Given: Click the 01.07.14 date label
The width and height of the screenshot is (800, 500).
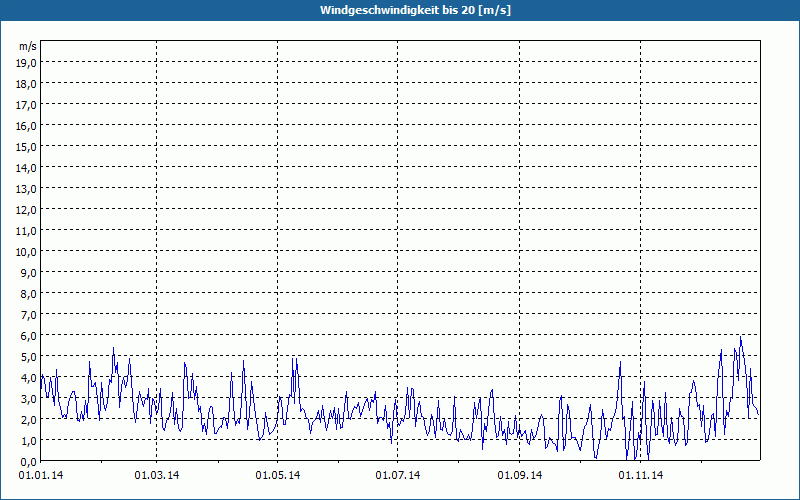Looking at the screenshot, I should (x=397, y=475).
